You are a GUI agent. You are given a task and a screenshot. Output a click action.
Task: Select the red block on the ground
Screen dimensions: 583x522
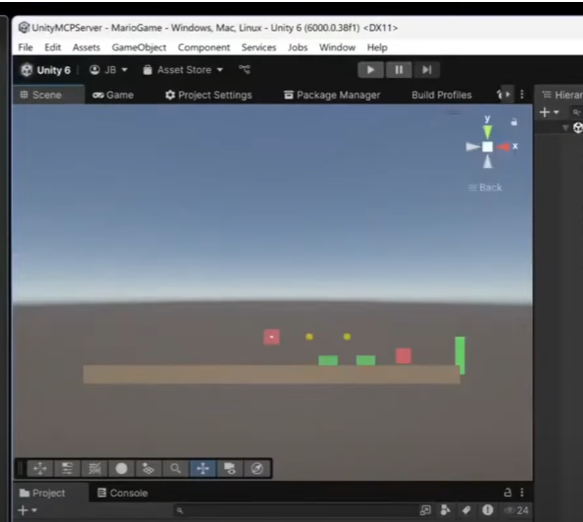click(x=403, y=356)
